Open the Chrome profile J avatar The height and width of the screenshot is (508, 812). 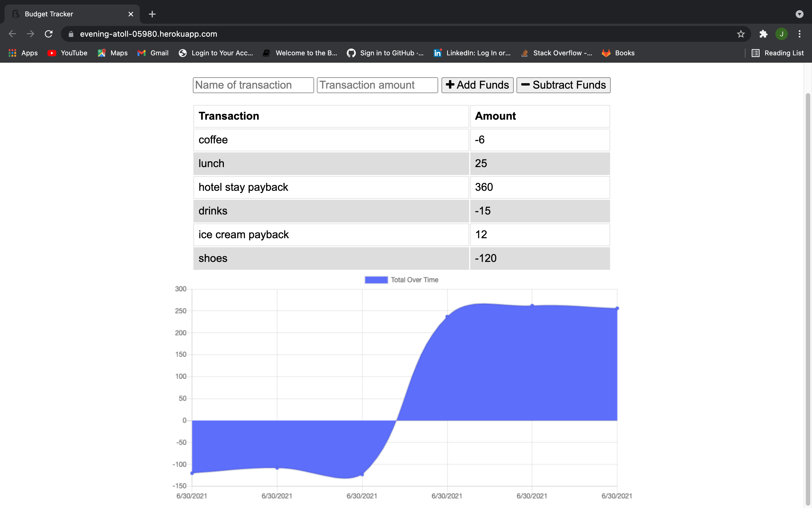point(782,34)
